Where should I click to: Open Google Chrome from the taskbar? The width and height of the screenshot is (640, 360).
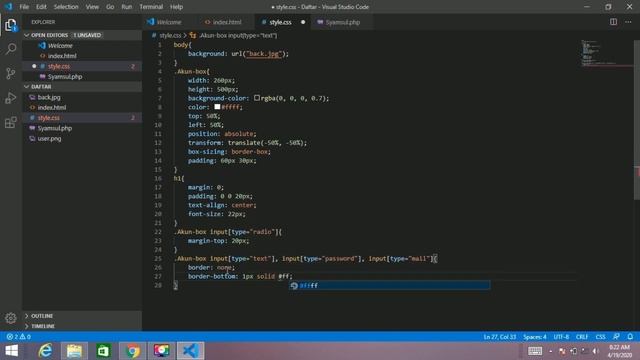pyautogui.click(x=132, y=351)
